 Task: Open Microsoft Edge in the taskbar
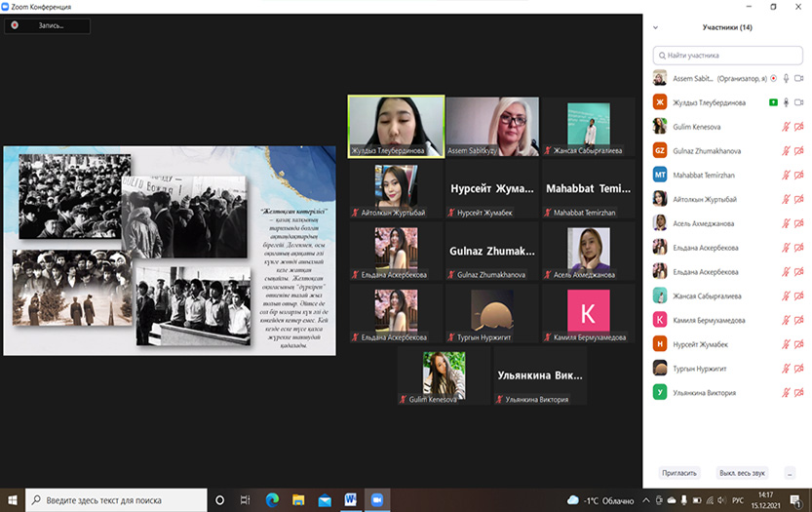point(272,500)
